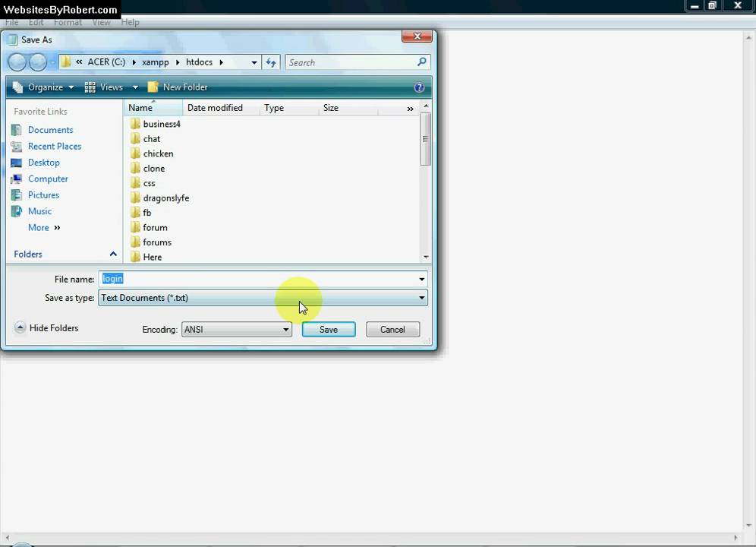
Task: Click the Save button
Action: pos(329,329)
